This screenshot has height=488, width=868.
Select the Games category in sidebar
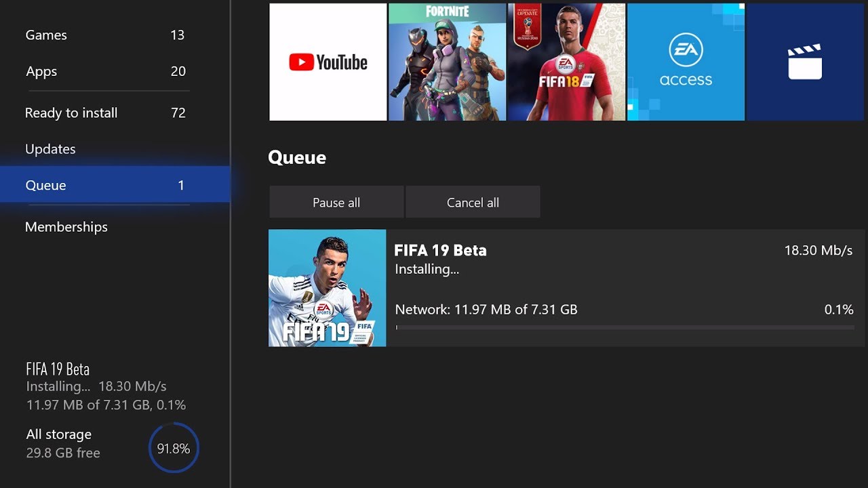pyautogui.click(x=105, y=35)
